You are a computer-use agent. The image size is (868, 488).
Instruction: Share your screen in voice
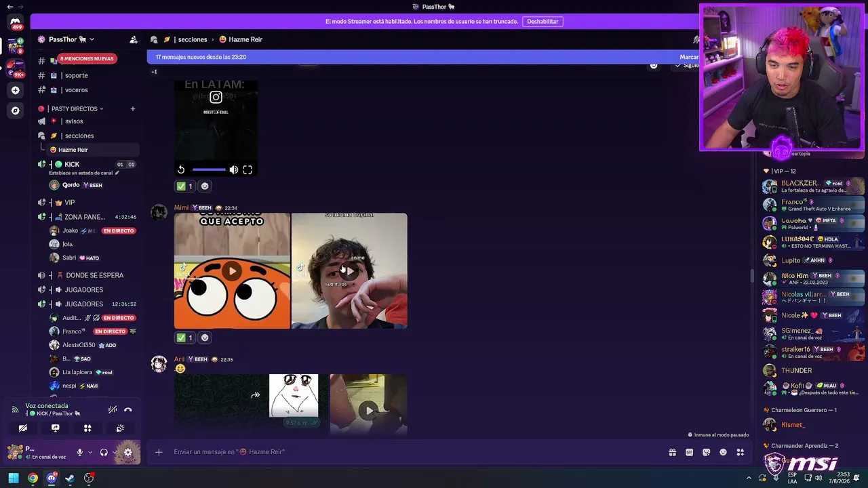pos(56,428)
